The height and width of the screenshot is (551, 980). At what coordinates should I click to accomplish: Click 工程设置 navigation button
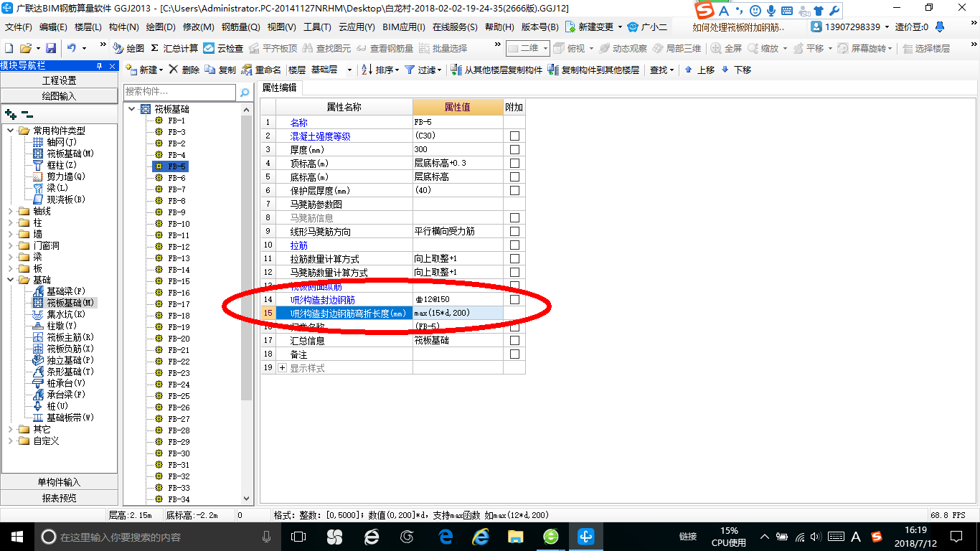[60, 80]
